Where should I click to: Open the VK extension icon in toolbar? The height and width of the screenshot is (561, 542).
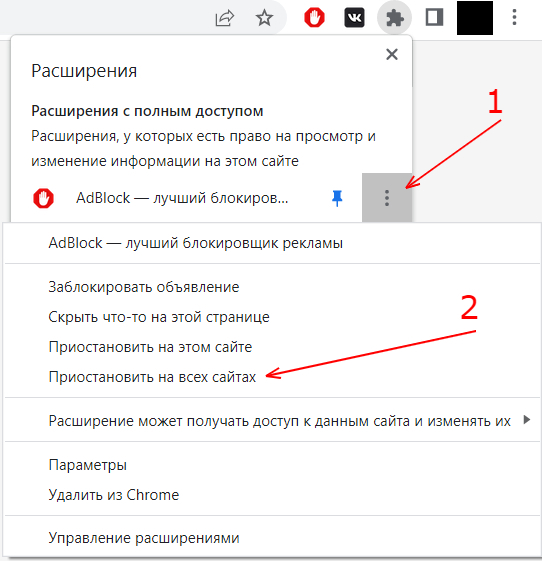coord(354,18)
